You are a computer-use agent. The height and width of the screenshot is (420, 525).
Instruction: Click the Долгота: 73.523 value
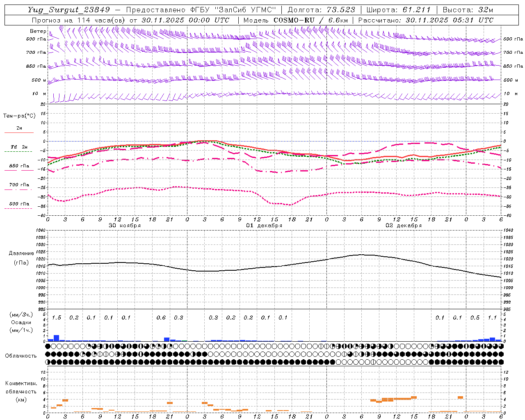pos(321,10)
